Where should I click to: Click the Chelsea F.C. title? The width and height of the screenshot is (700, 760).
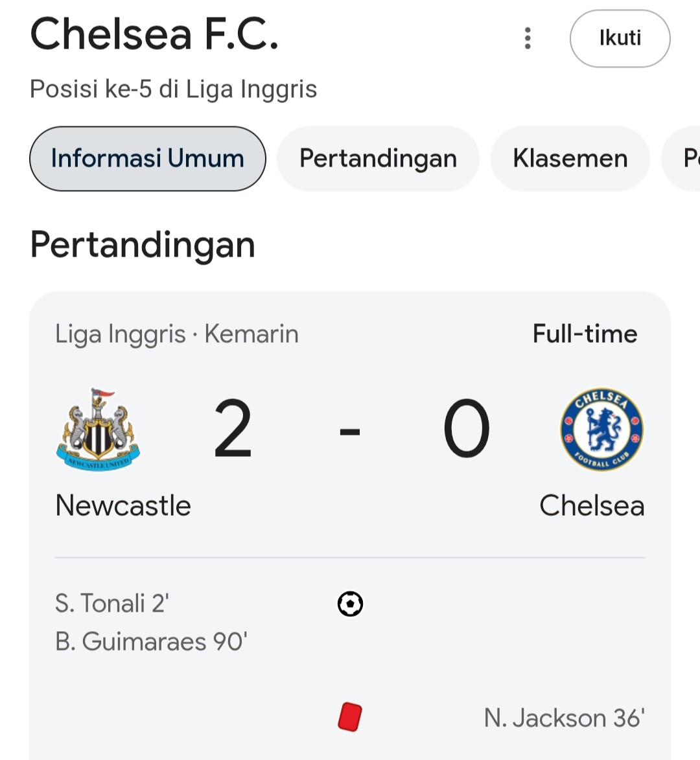[x=155, y=34]
